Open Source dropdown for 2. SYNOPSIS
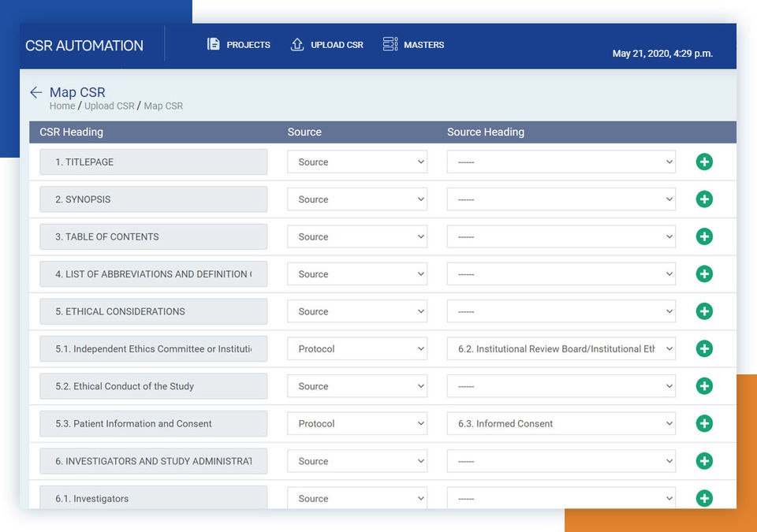This screenshot has width=757, height=532. [x=357, y=199]
